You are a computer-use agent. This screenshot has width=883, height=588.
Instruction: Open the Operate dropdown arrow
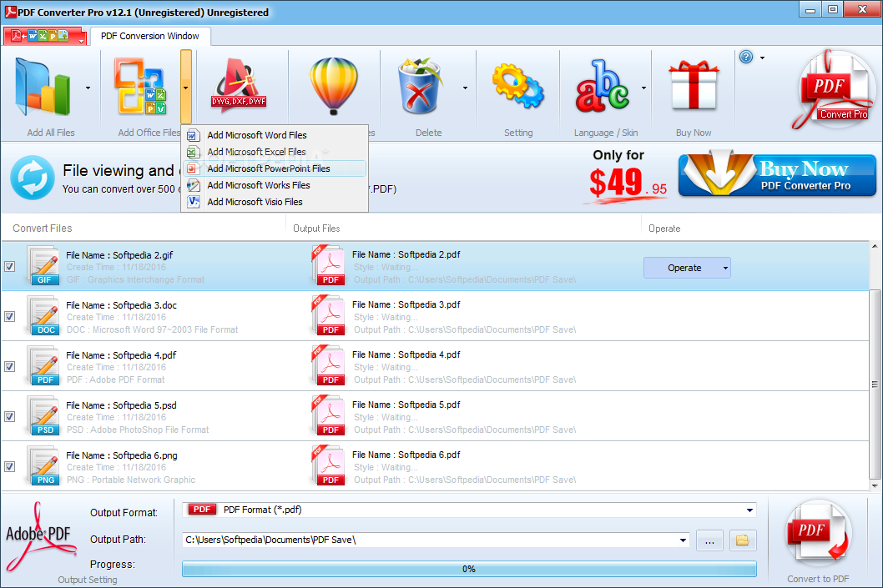point(725,268)
